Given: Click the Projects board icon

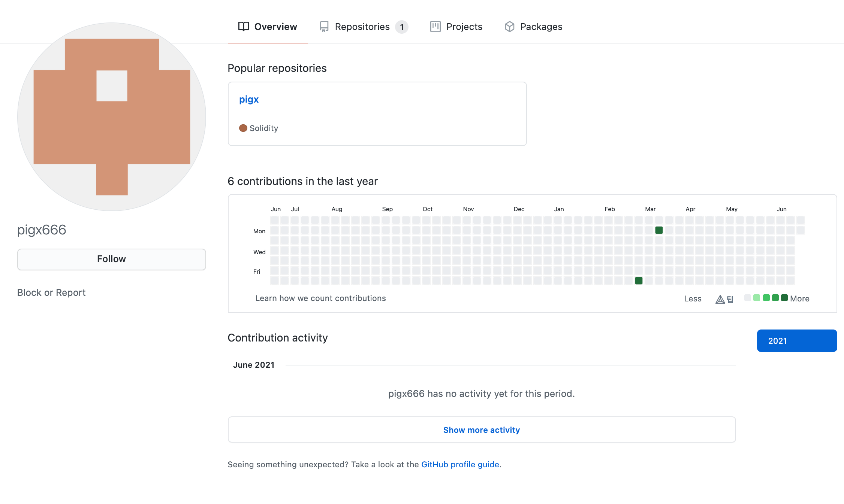Looking at the screenshot, I should (435, 27).
